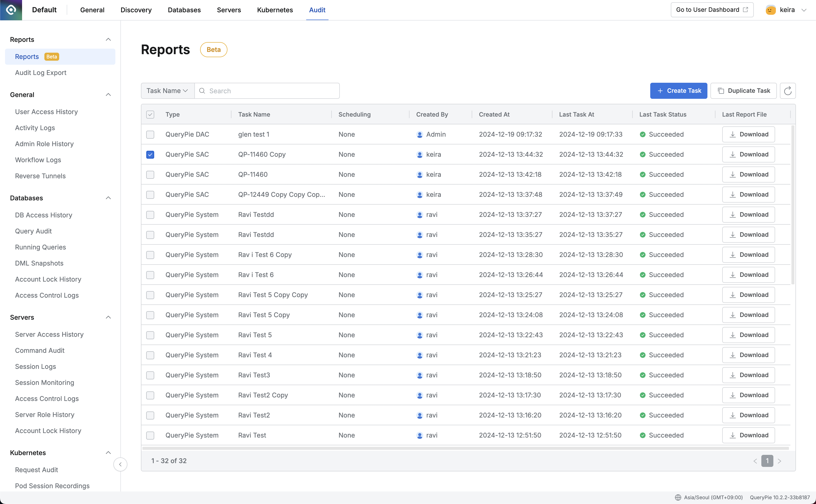Click Go to User Dashboard
The width and height of the screenshot is (816, 504).
(712, 10)
